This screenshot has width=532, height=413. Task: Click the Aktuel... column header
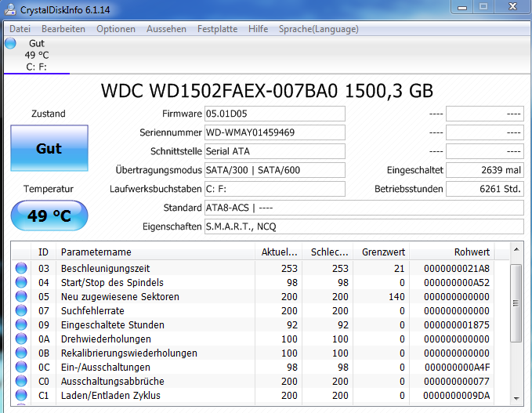click(x=279, y=252)
